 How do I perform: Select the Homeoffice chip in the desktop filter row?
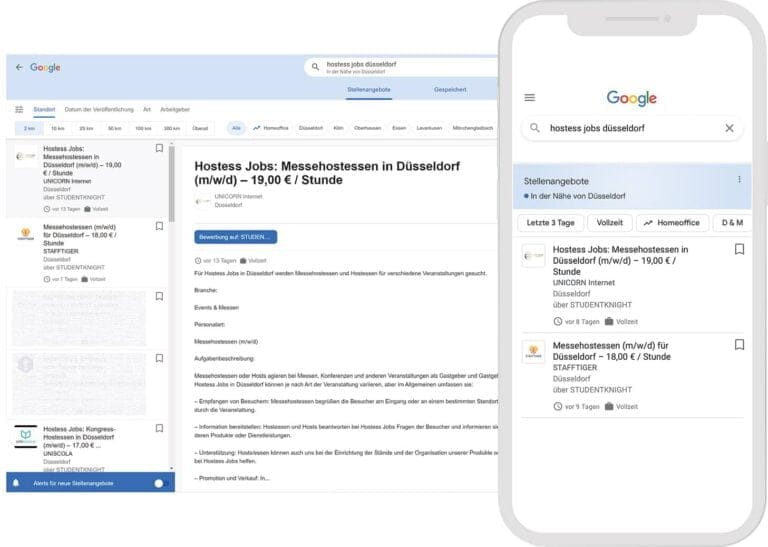pos(271,128)
